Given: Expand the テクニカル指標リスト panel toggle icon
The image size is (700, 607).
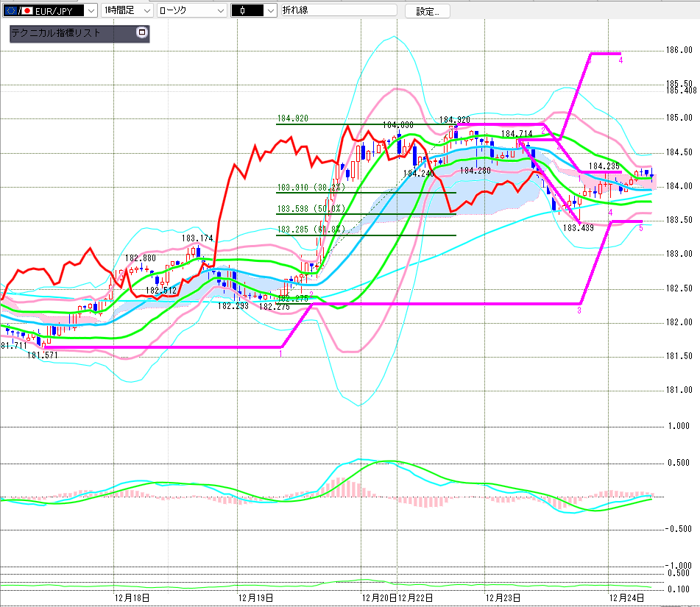Looking at the screenshot, I should (142, 33).
